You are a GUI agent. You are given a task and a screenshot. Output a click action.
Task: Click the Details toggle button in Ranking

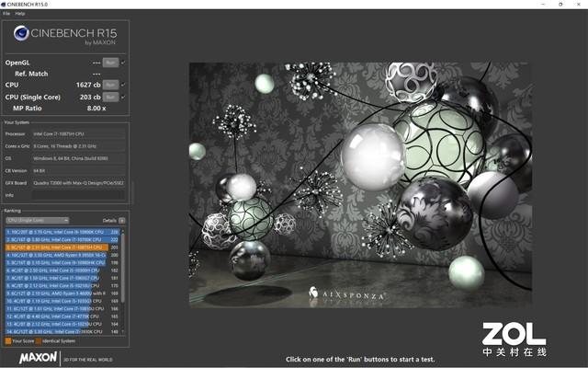pyautogui.click(x=122, y=221)
